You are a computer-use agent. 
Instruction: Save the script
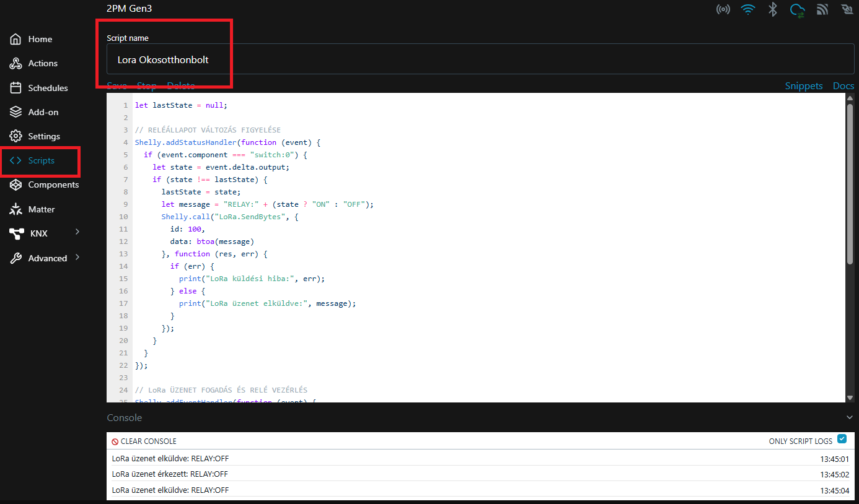(117, 85)
